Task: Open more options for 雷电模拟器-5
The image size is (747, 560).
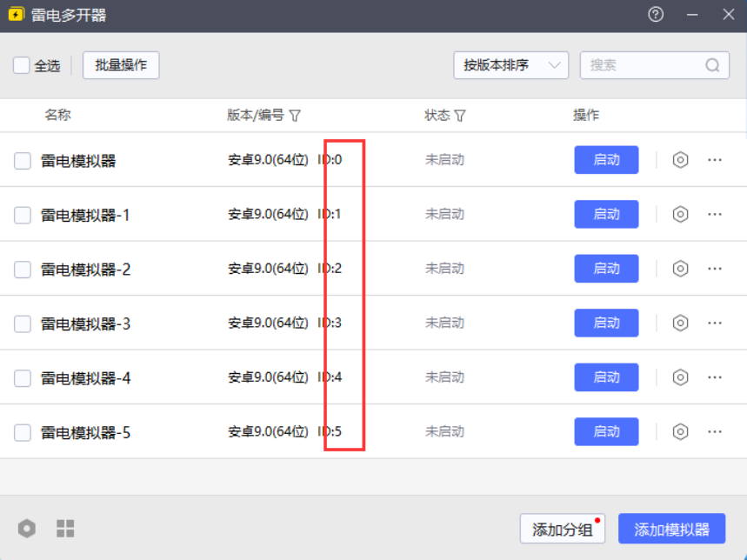Action: click(x=715, y=431)
